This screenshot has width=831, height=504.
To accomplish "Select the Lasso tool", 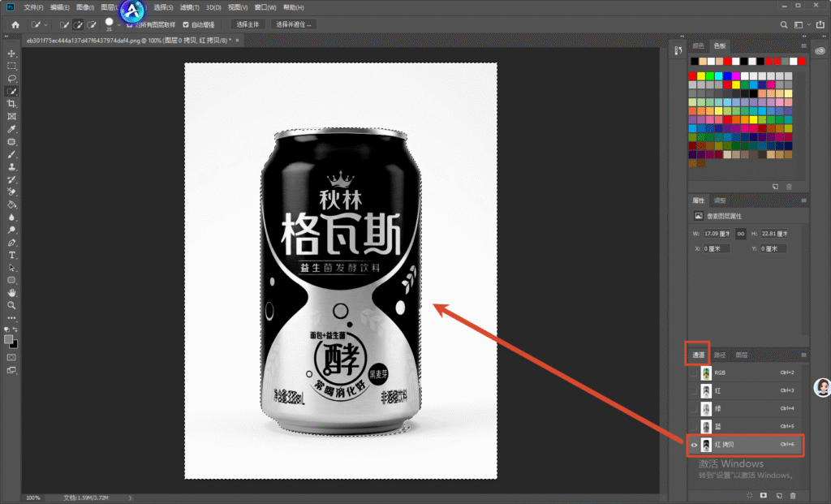I will (11, 79).
